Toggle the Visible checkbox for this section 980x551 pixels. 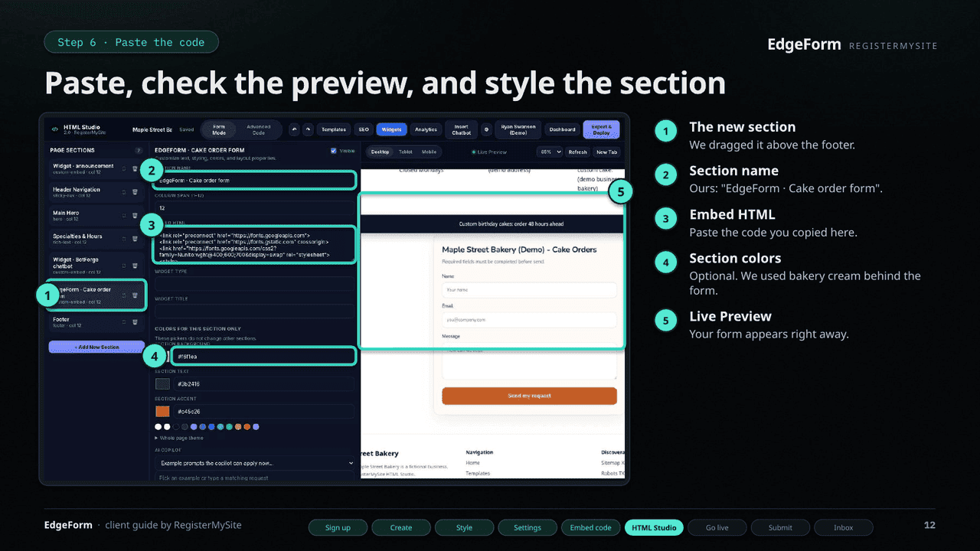click(333, 151)
